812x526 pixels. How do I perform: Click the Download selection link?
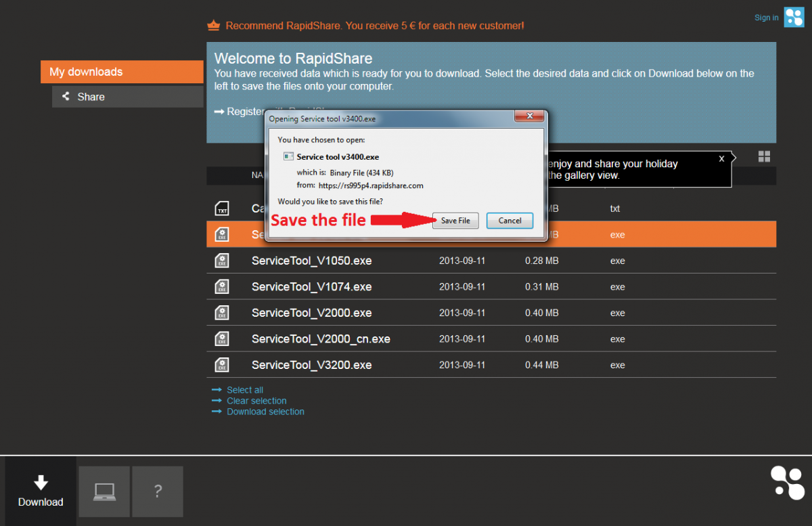point(265,412)
